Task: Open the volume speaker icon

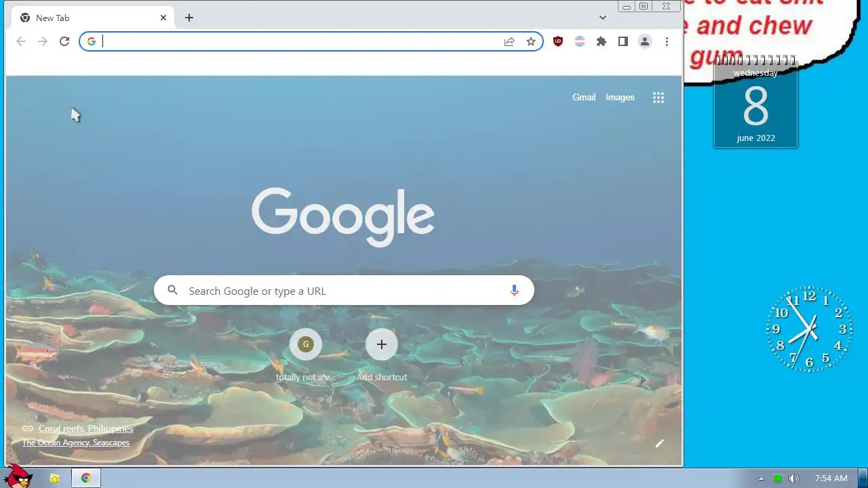Action: 794,479
